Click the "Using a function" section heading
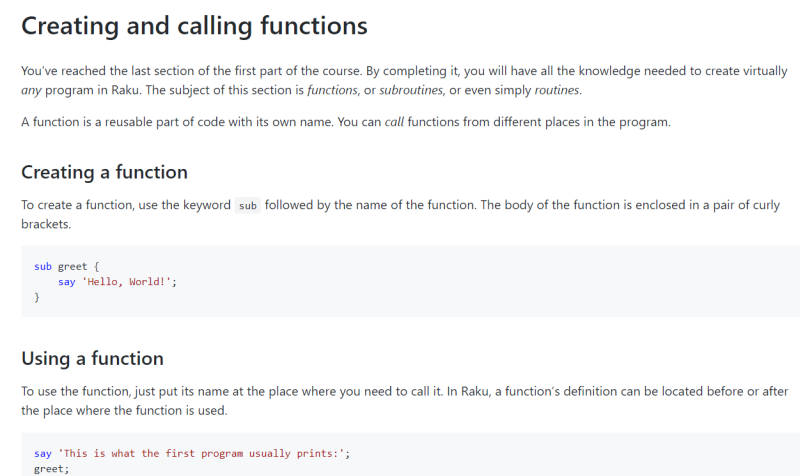The height and width of the screenshot is (476, 800). 92,359
